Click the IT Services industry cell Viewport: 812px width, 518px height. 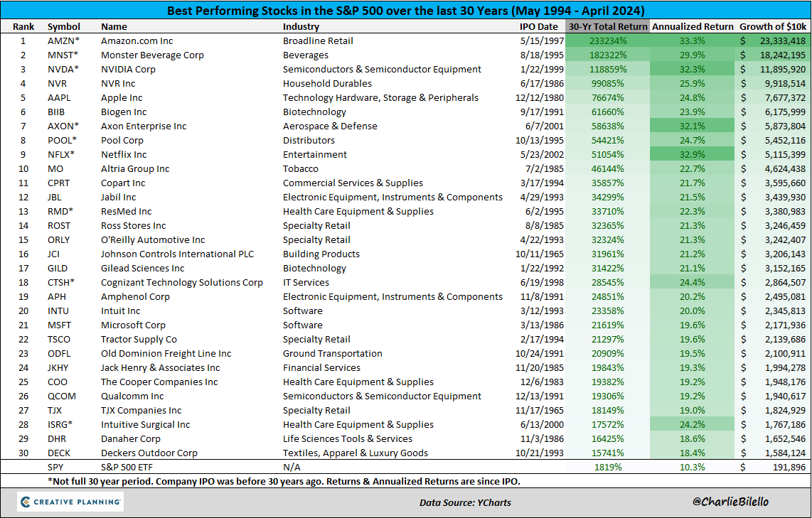click(306, 283)
